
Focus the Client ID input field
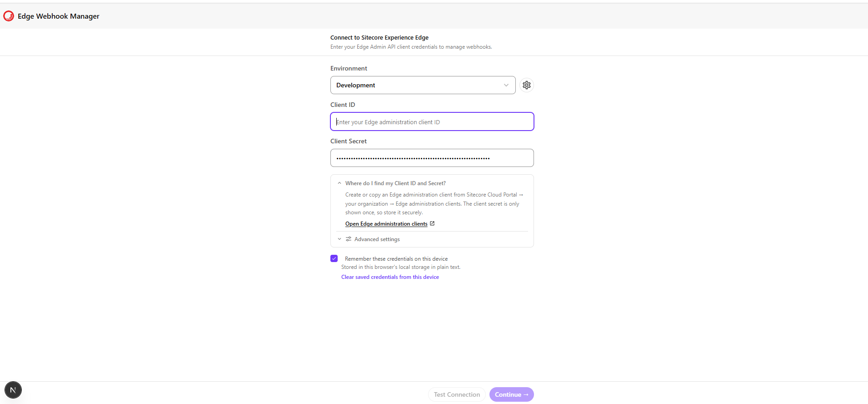click(432, 121)
